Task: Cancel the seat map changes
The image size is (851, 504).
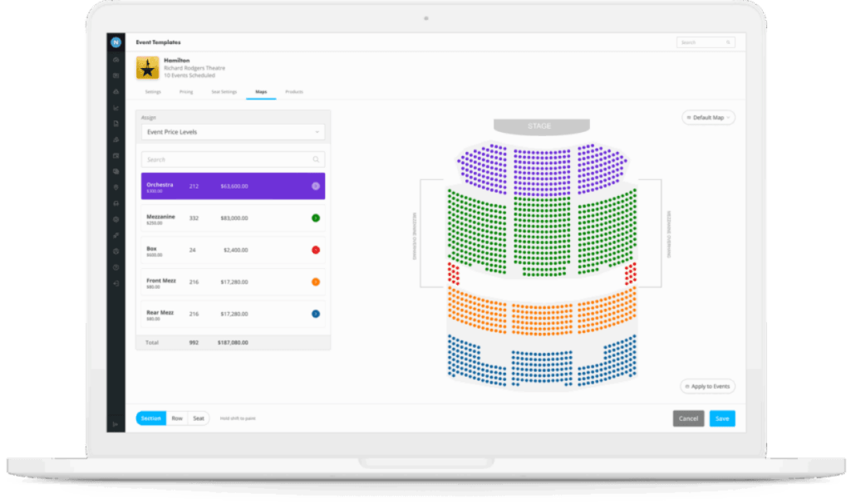Action: point(688,418)
